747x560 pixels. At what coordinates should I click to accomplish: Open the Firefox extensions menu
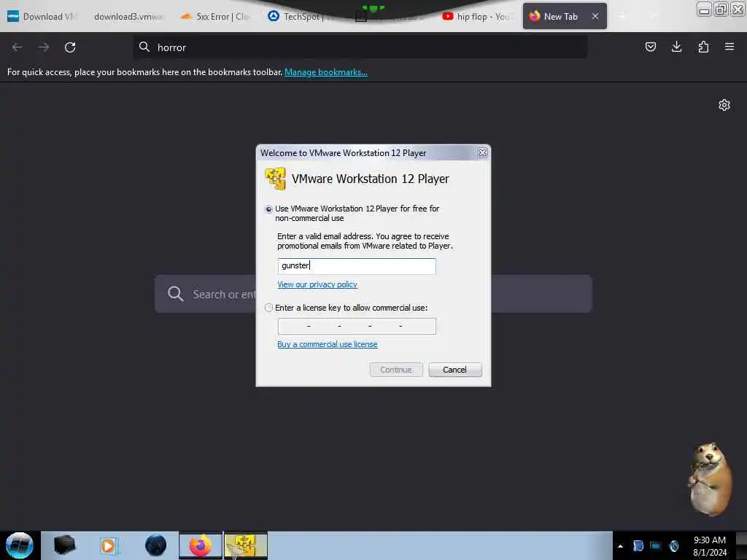coord(703,47)
